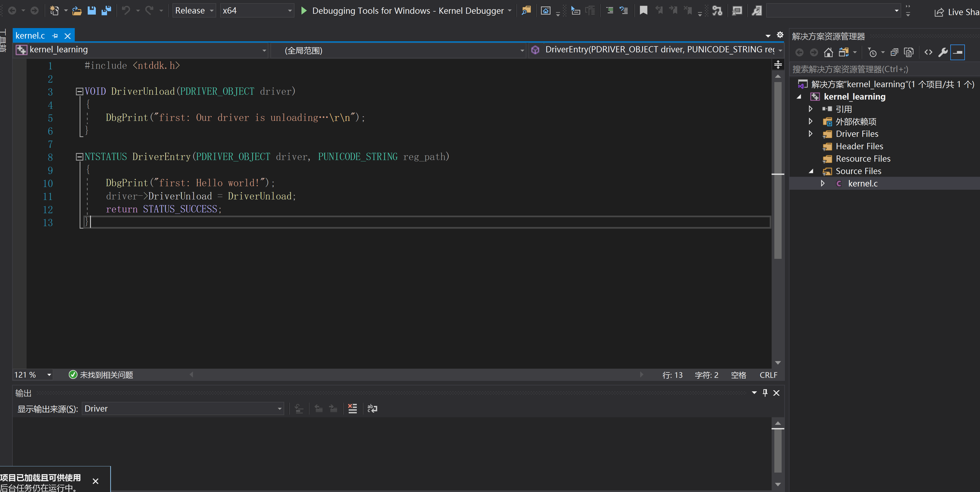Collapse the DriverUnload function outline
Viewport: 980px width, 492px height.
tap(80, 91)
